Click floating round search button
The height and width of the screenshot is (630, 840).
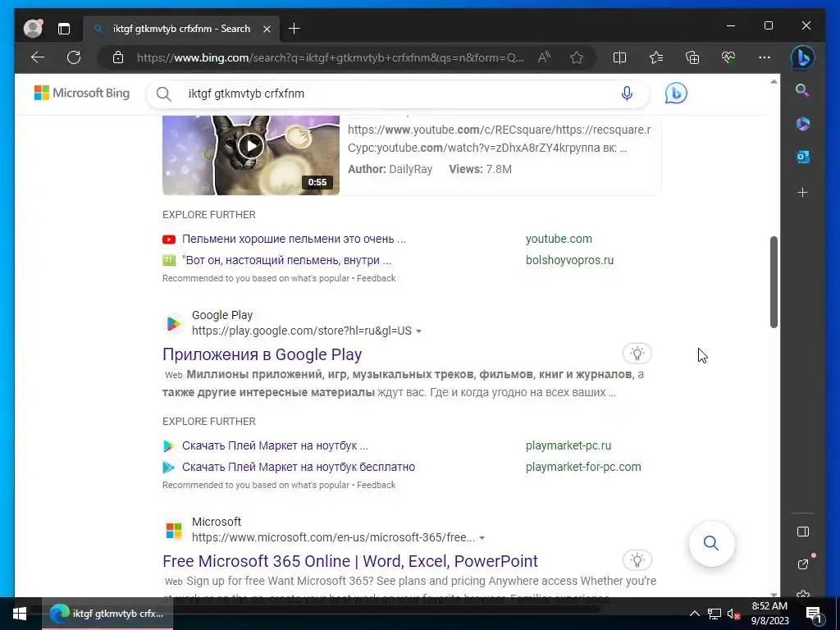tap(711, 543)
